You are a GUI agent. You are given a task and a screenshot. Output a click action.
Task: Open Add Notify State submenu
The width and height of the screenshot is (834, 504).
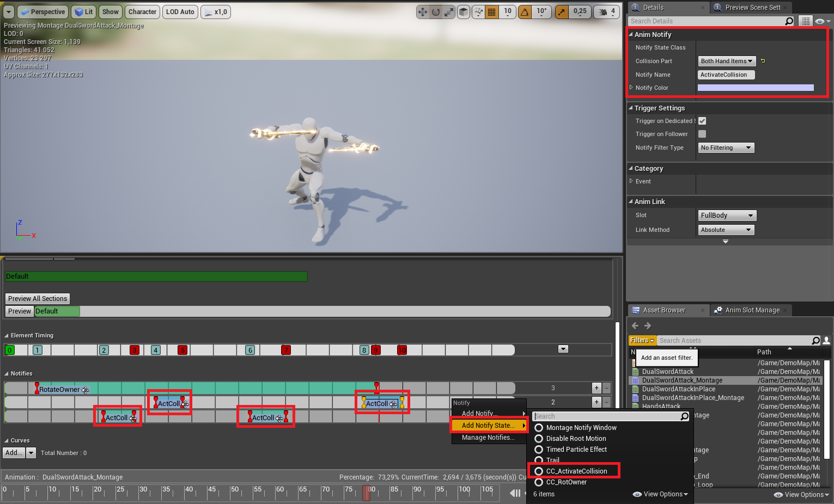489,426
